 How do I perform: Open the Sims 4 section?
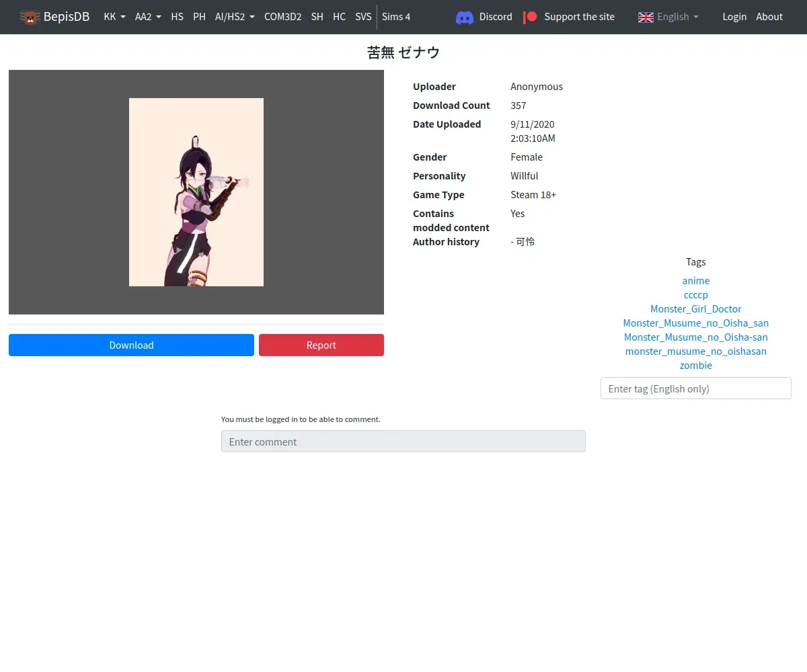coord(396,17)
